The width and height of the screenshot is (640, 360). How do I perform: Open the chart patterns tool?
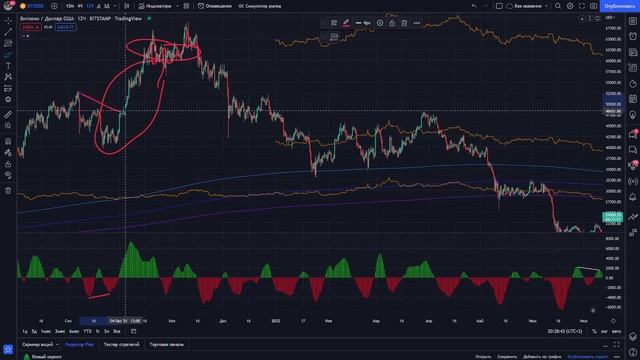click(8, 77)
